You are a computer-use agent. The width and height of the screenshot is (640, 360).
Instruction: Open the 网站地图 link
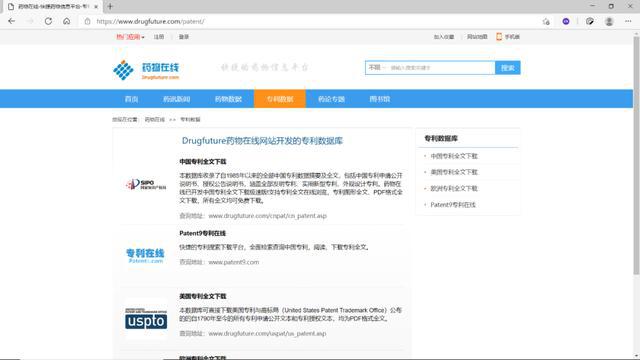[x=477, y=37]
